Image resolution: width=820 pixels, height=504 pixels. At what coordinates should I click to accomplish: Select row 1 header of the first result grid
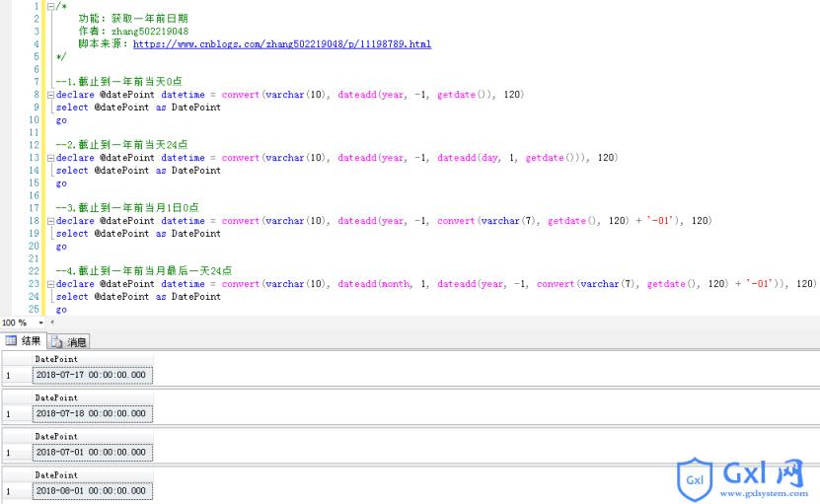(17, 376)
